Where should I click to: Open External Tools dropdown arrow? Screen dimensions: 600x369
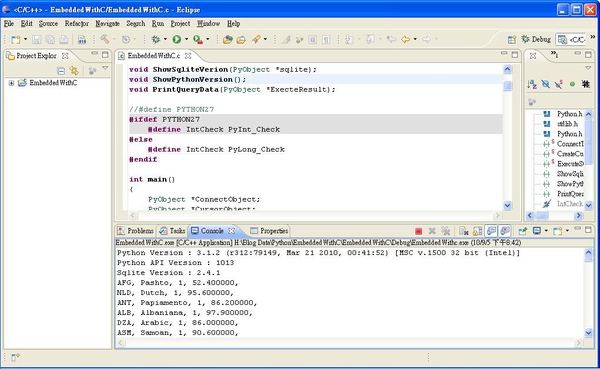[x=208, y=39]
